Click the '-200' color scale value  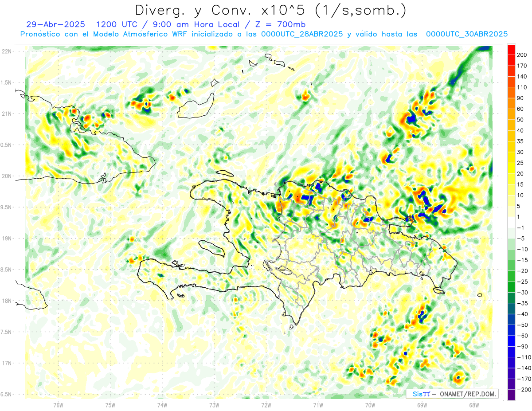click(x=525, y=390)
